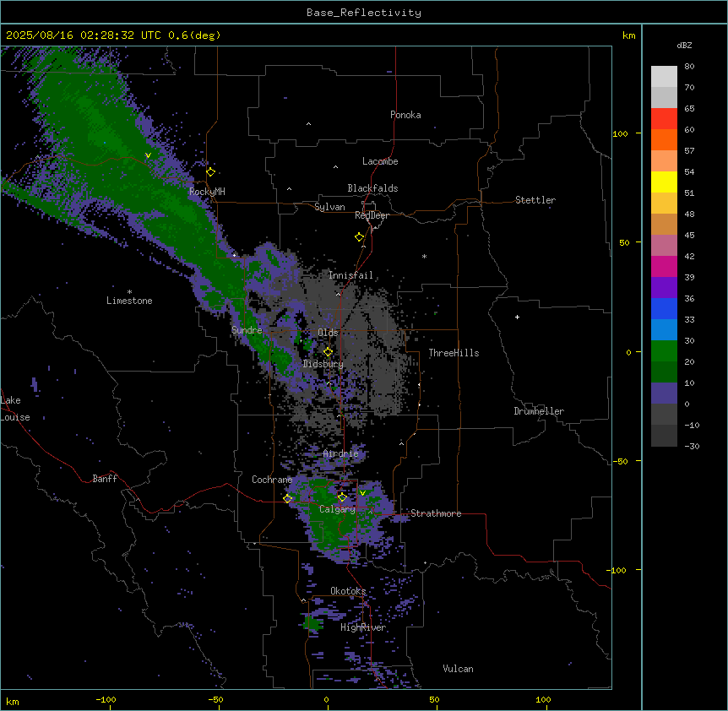Click the yellow diamond marker below Cochrane
Viewport: 728px width, 711px height.
point(287,499)
